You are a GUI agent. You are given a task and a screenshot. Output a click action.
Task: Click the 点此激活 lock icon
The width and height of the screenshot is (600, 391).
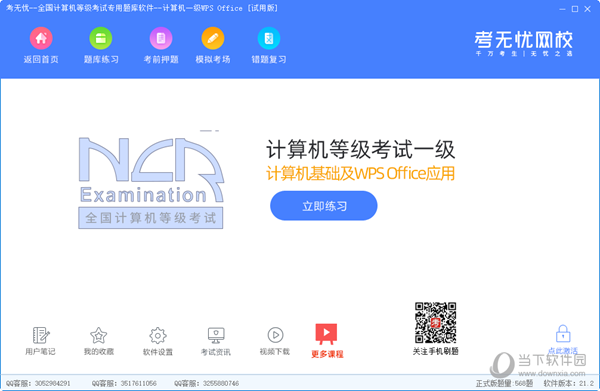coord(563,334)
